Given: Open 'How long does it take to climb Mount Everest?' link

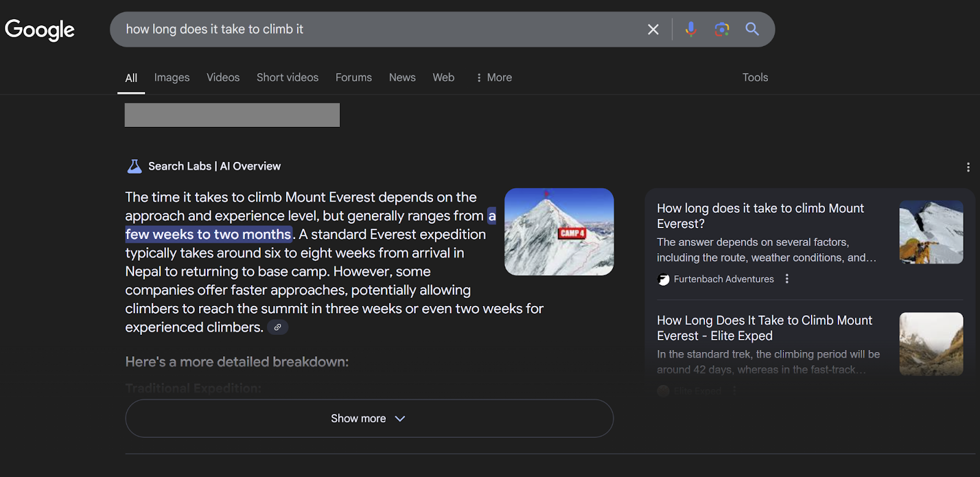Looking at the screenshot, I should (760, 216).
